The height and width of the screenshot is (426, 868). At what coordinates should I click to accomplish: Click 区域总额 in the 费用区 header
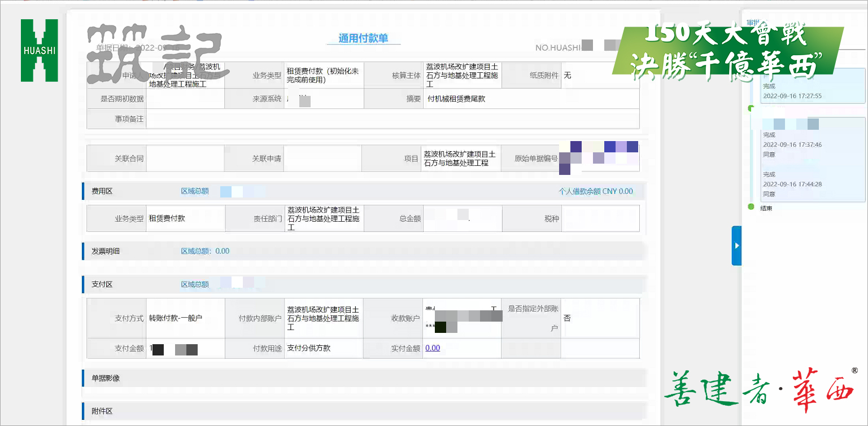click(x=195, y=191)
